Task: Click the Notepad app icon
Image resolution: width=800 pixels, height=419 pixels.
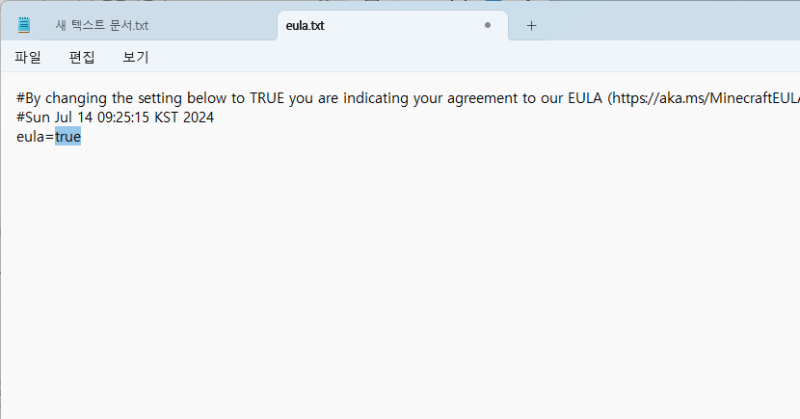Action: click(x=24, y=24)
